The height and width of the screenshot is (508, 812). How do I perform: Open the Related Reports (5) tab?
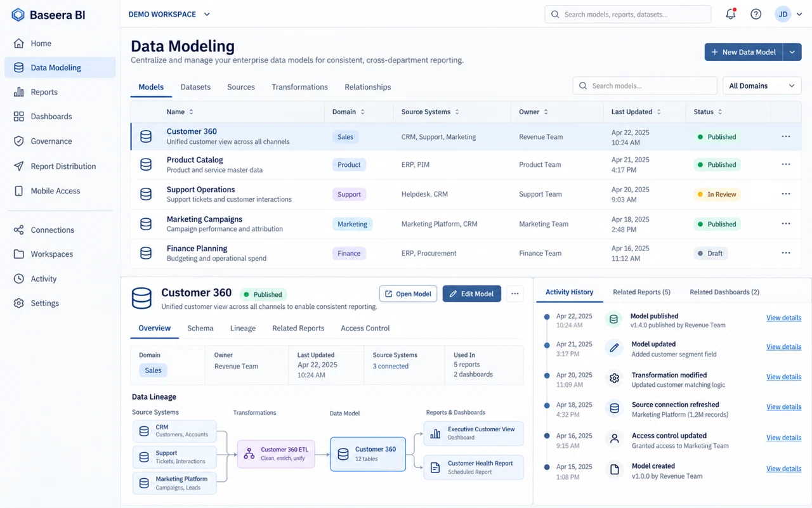[x=641, y=292]
